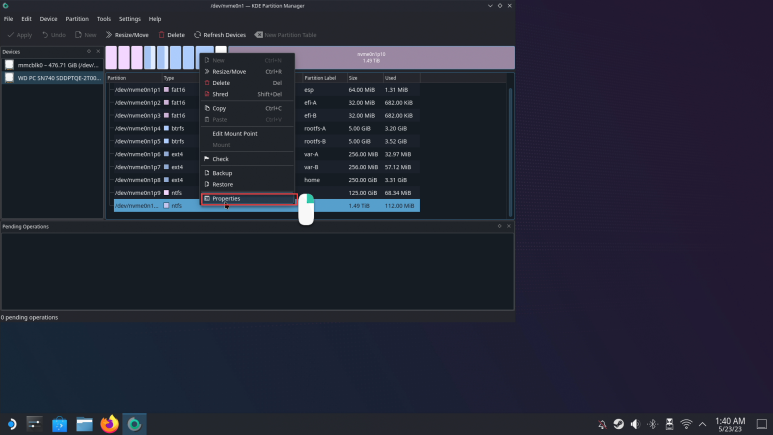The image size is (773, 435).
Task: Close the Devices panel
Action: click(x=98, y=51)
